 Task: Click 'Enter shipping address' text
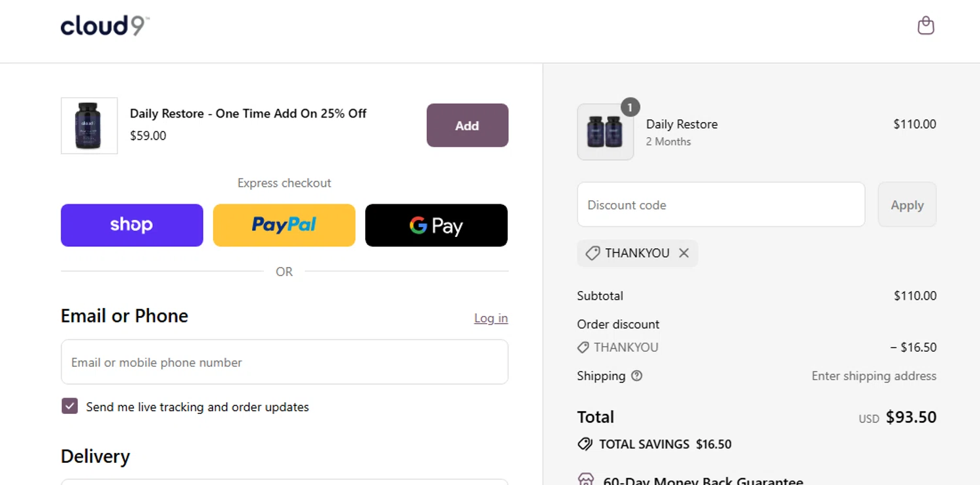[874, 376]
